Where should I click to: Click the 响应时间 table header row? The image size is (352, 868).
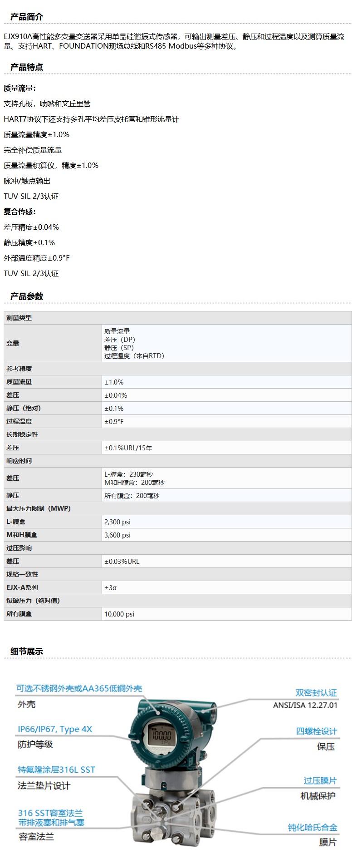(x=177, y=461)
